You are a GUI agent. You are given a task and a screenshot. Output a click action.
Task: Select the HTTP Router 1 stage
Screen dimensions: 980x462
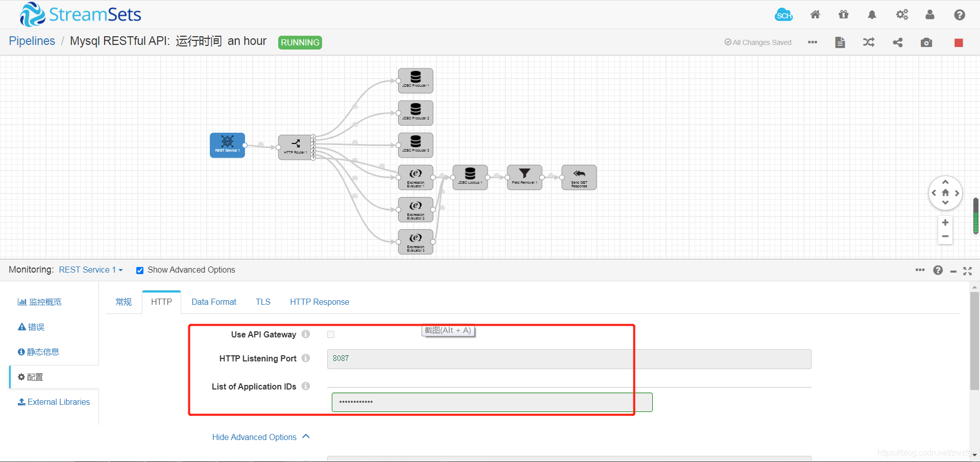point(296,147)
